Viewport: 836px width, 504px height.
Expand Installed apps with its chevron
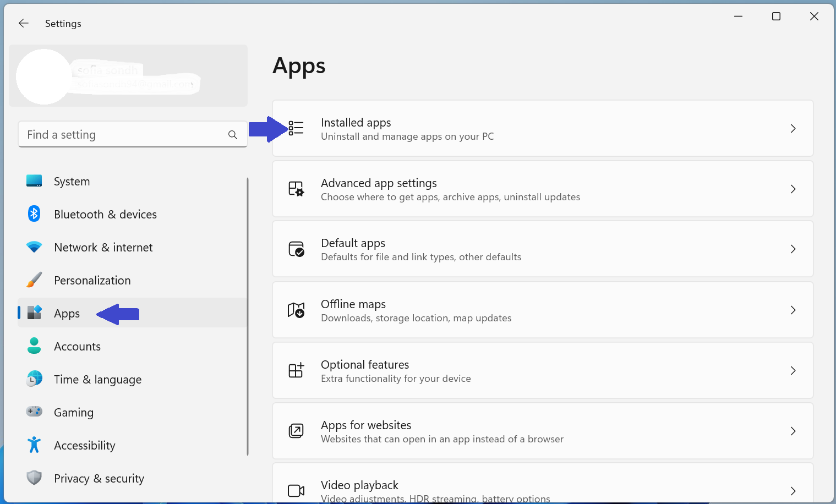(x=793, y=129)
